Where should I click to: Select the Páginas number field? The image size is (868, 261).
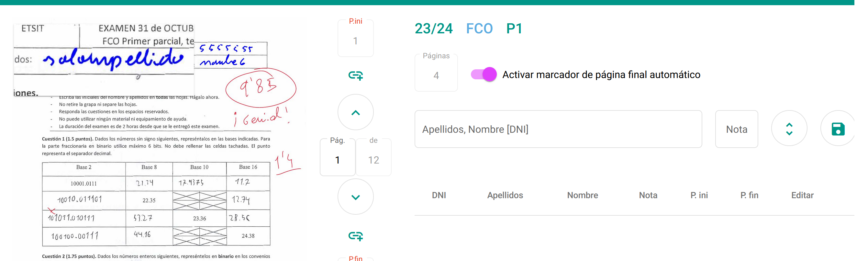coord(436,75)
